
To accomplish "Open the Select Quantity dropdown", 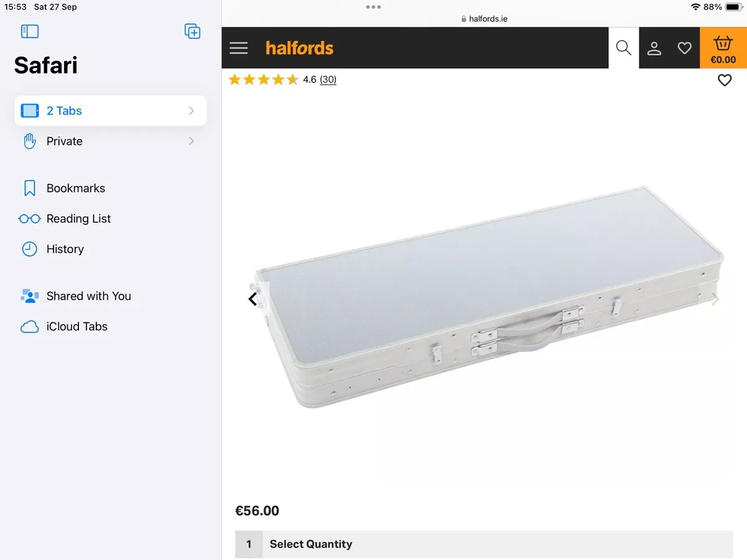I will (484, 544).
